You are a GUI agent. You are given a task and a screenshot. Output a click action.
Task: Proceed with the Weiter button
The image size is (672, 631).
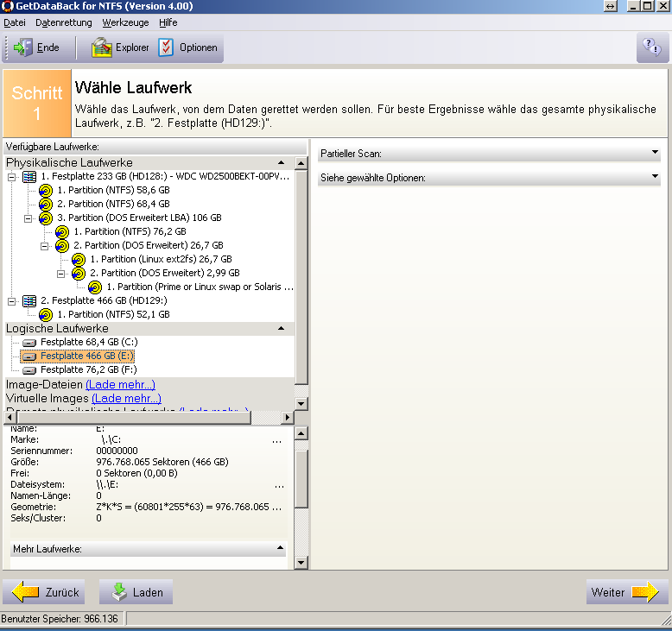pyautogui.click(x=627, y=592)
